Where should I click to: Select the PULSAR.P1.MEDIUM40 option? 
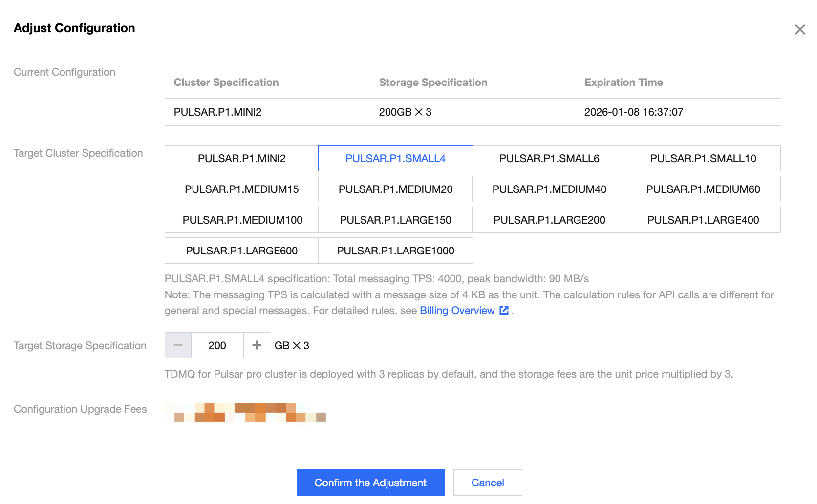(x=549, y=189)
